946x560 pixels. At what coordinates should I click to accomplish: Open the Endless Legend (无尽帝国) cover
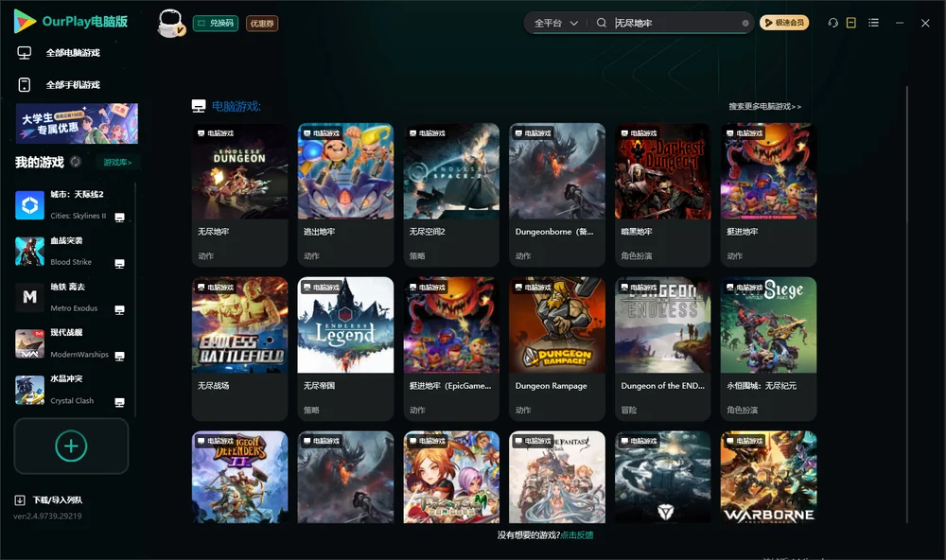click(x=345, y=325)
